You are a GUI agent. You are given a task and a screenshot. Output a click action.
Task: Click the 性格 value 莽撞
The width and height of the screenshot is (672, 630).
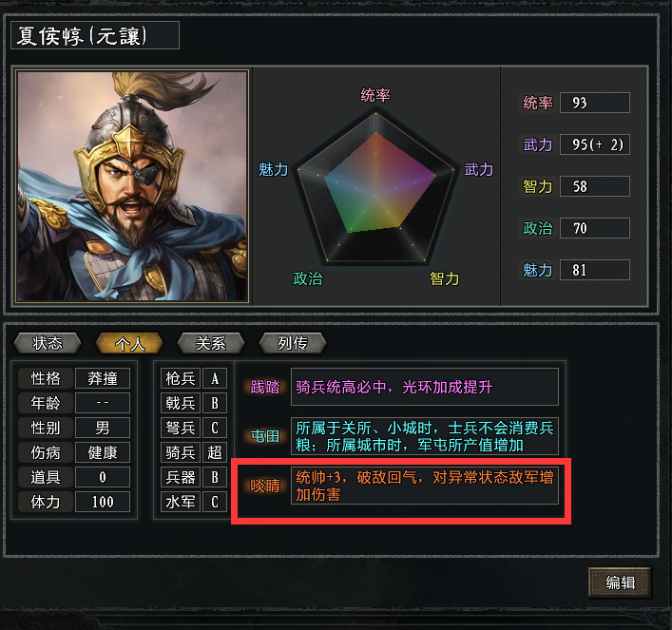click(103, 378)
